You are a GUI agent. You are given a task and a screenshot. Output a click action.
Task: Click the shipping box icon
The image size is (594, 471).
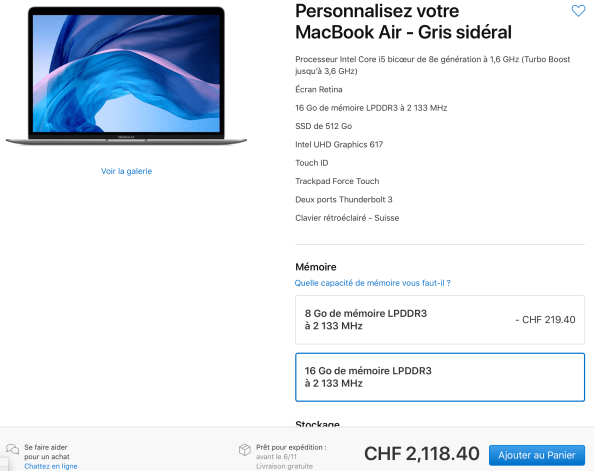(245, 450)
